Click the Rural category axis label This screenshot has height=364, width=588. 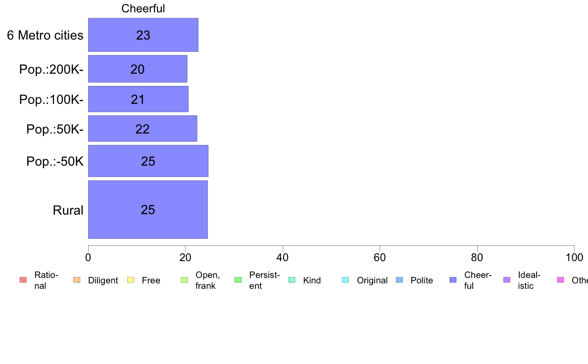coord(68,210)
